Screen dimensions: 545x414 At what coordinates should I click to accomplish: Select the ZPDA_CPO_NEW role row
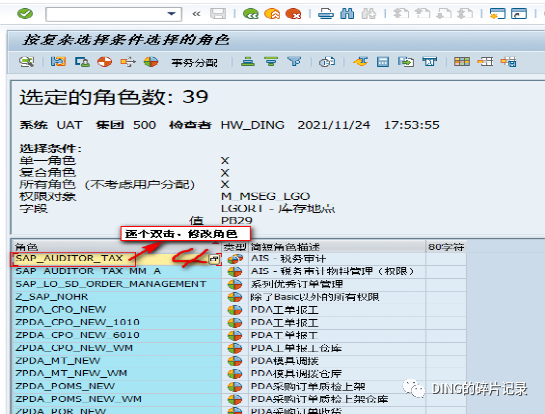117,309
